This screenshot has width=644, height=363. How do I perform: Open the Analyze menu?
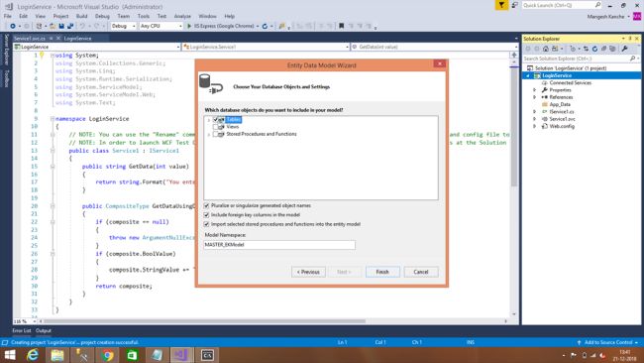coord(182,16)
